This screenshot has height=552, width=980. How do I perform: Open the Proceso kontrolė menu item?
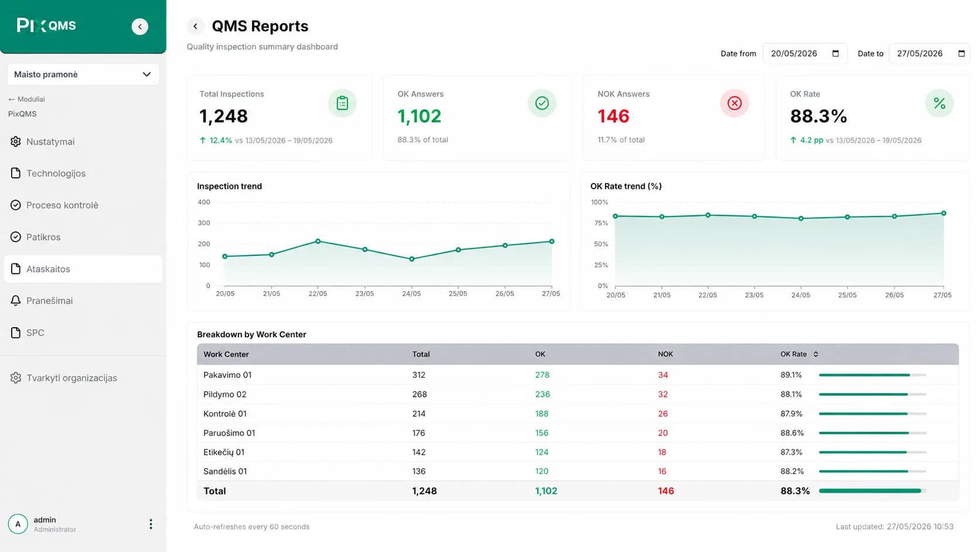coord(83,205)
